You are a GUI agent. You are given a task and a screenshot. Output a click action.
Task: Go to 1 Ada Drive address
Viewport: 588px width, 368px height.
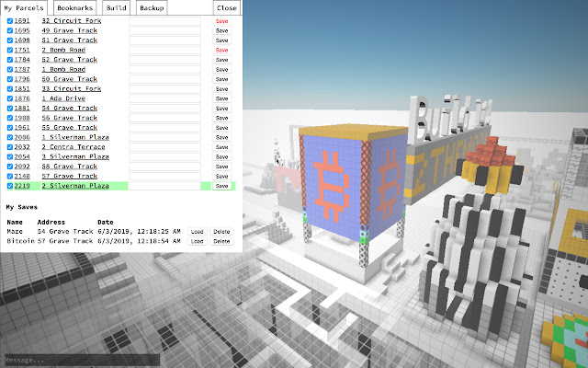[x=63, y=98]
